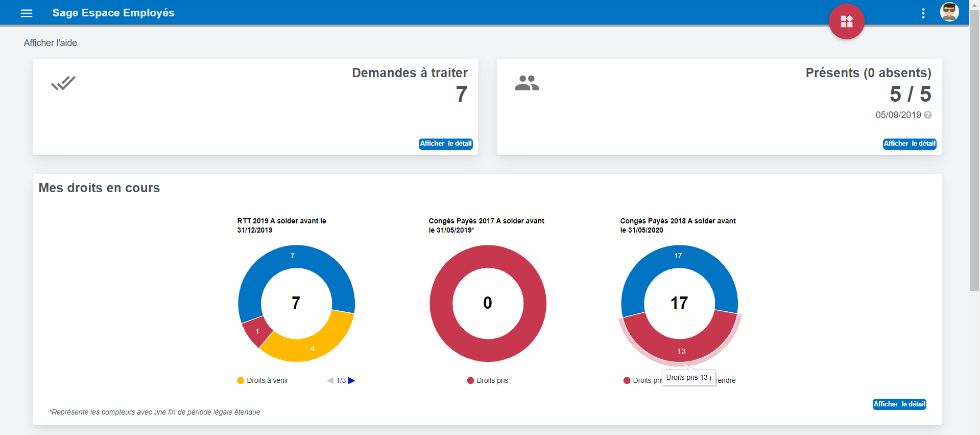Go to previous legend page arrow
Viewport: 980px width, 435px height.
pos(330,380)
